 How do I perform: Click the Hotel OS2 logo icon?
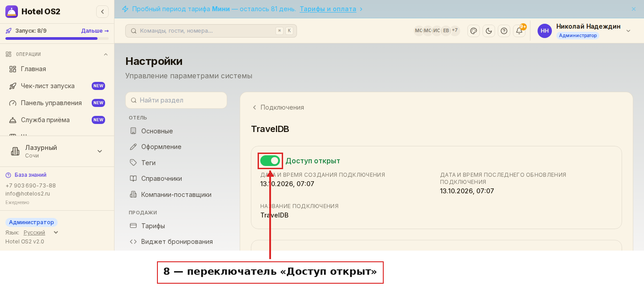12,12
